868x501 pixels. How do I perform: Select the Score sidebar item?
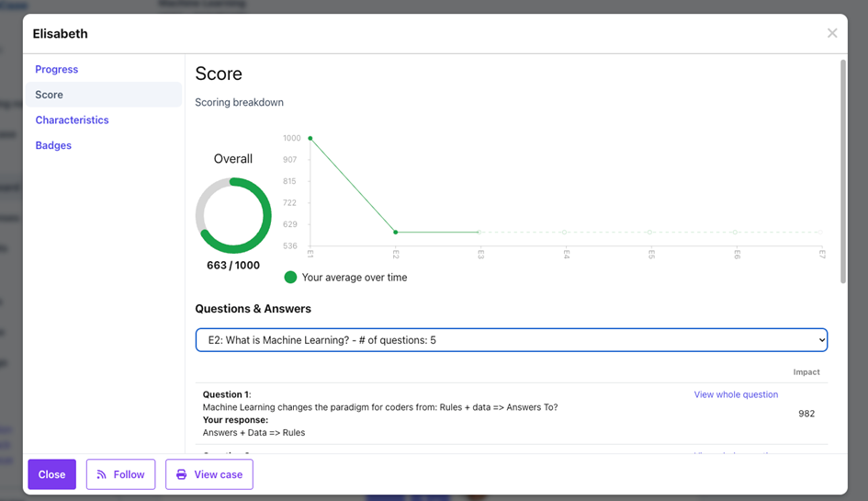[x=50, y=95]
